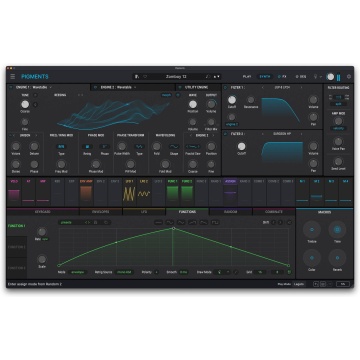Open Engine 1 Wavetable type dropdown
This screenshot has width=360, height=360.
click(x=34, y=87)
